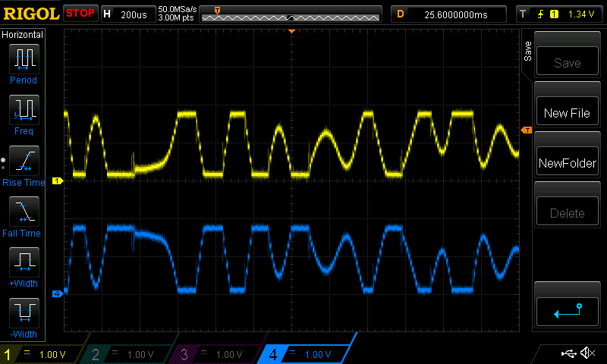Select the channel 4 tab at bottom
This screenshot has height=364, width=607.
[x=306, y=354]
